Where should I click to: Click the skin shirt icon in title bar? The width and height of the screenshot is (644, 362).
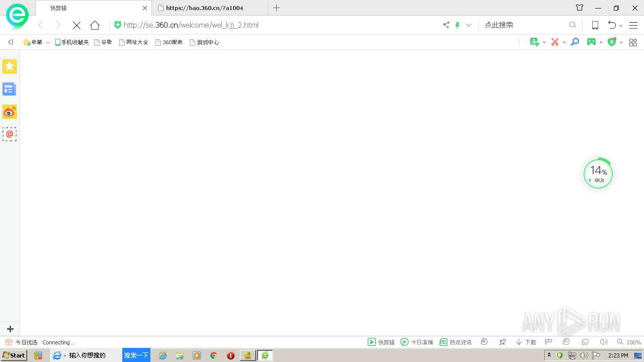coord(580,8)
